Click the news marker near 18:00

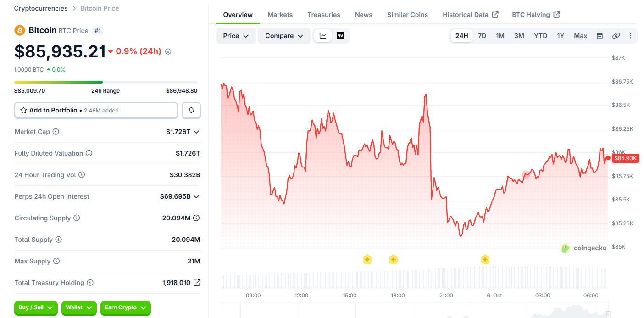click(x=394, y=259)
